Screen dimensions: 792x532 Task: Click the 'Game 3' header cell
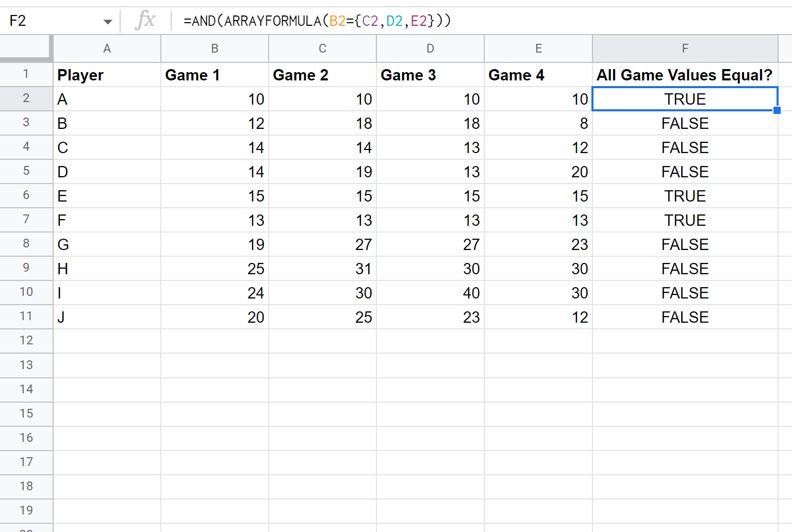pyautogui.click(x=431, y=75)
